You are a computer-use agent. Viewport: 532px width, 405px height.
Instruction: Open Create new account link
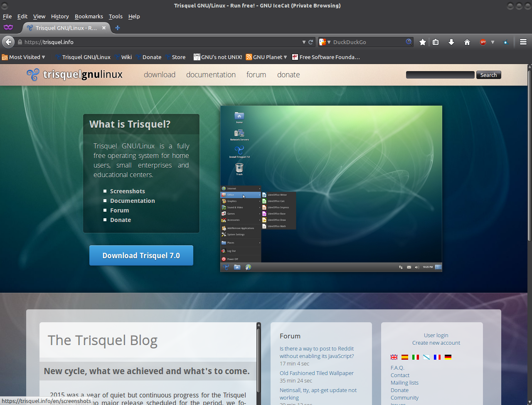(436, 343)
